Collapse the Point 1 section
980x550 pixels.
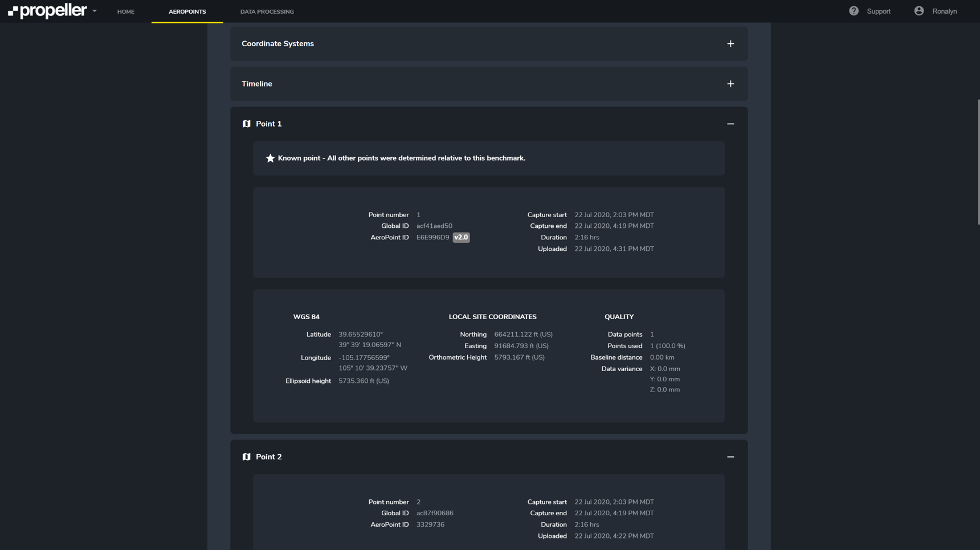point(730,124)
